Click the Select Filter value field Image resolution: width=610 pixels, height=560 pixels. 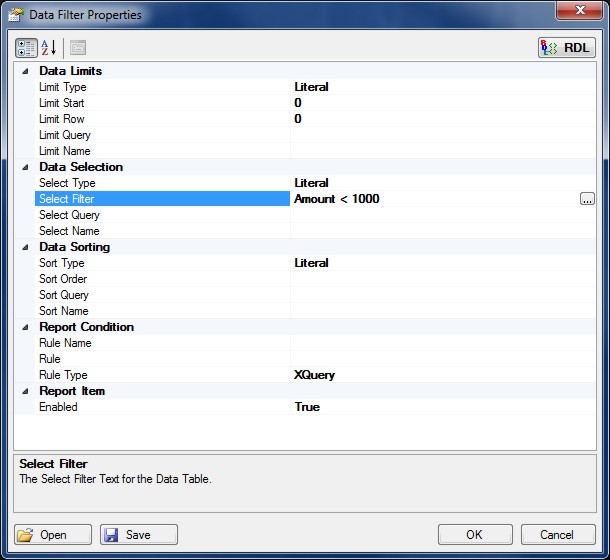pos(430,199)
